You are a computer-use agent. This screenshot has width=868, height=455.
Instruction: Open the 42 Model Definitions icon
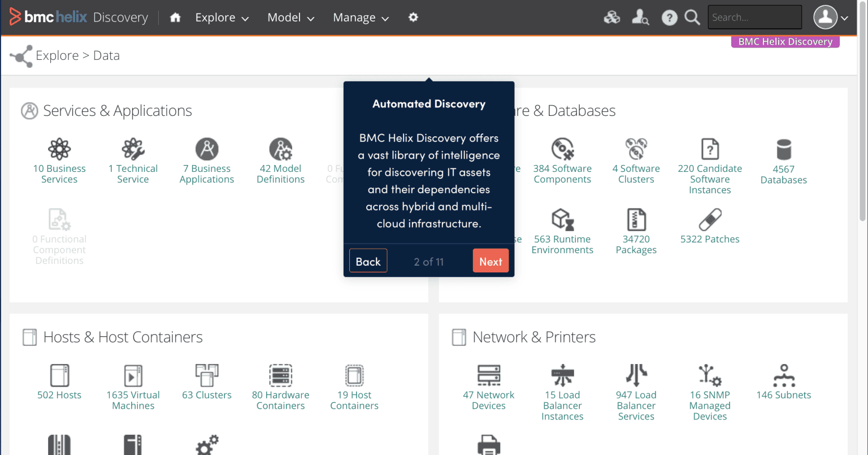[x=280, y=149]
